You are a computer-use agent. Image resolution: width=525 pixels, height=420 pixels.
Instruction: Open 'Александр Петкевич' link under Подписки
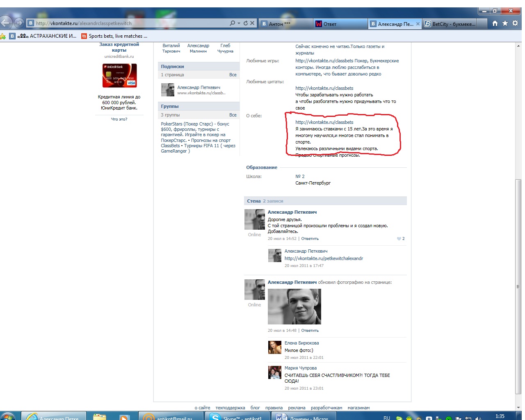[x=199, y=87]
